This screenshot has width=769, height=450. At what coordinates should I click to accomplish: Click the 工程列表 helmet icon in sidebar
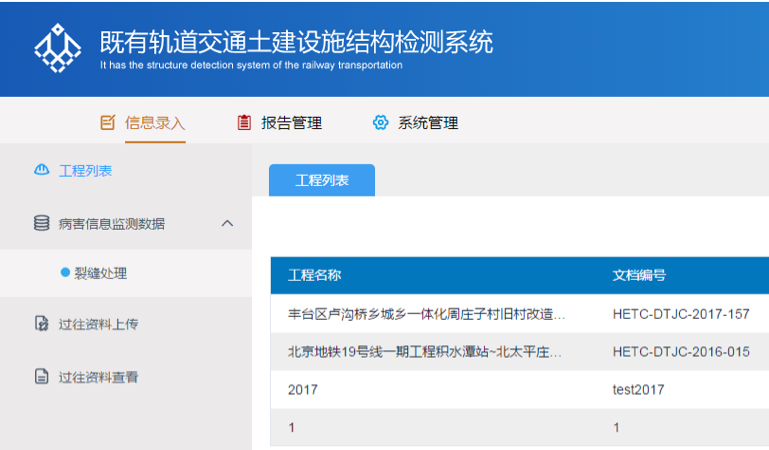(x=41, y=171)
